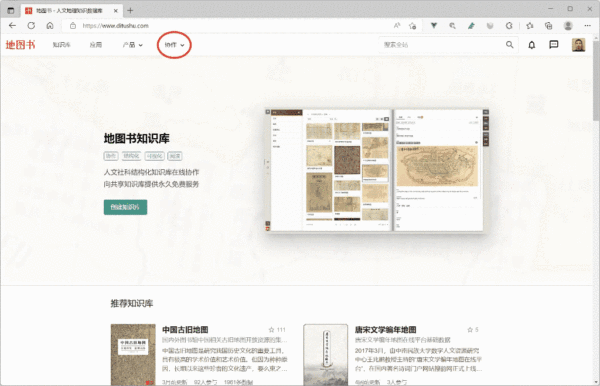This screenshot has height=386, width=600.
Task: Open the 中国古旧地图 title link
Action: [185, 330]
